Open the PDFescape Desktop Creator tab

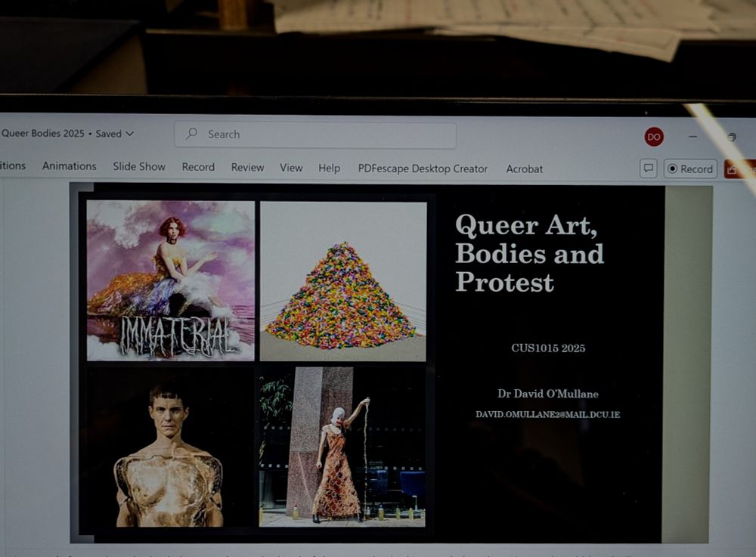point(423,169)
